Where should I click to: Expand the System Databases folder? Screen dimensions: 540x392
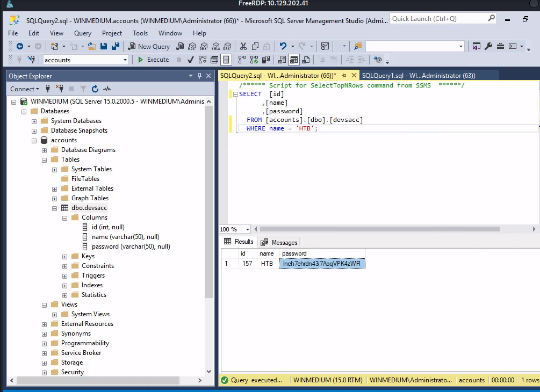click(34, 121)
